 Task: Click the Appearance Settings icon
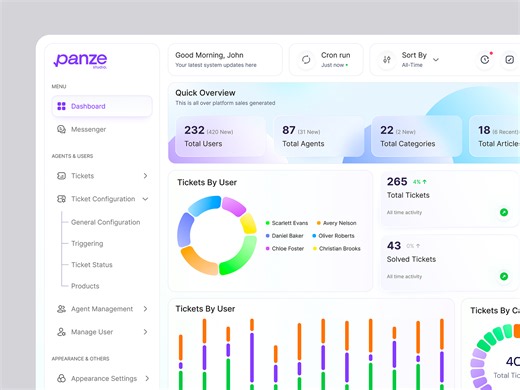61,378
